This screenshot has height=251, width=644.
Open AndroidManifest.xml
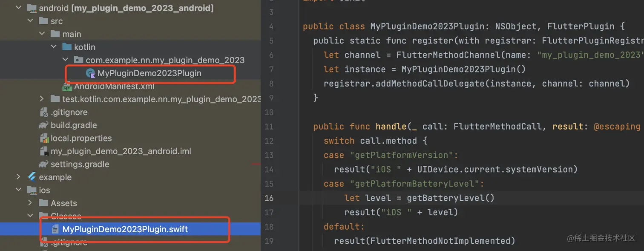114,87
